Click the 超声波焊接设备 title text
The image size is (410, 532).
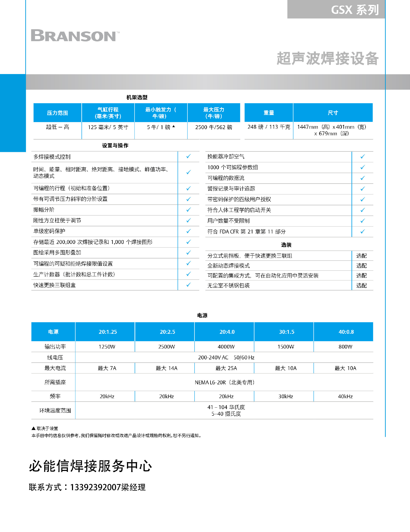[327, 58]
